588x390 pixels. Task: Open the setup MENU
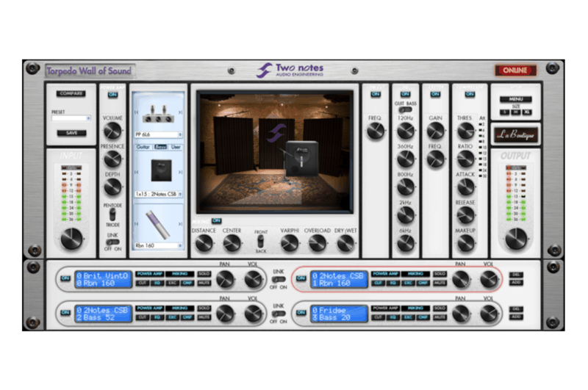[516, 99]
